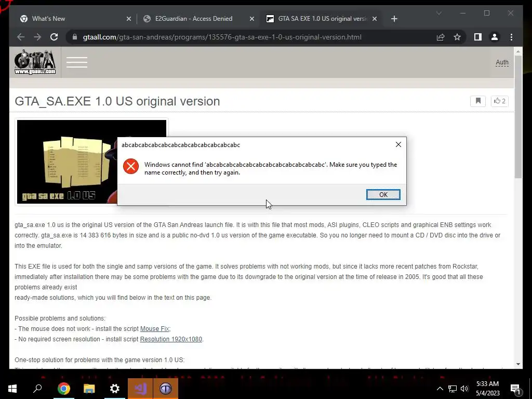
Task: Open the tab search dropdown
Action: 438,13
